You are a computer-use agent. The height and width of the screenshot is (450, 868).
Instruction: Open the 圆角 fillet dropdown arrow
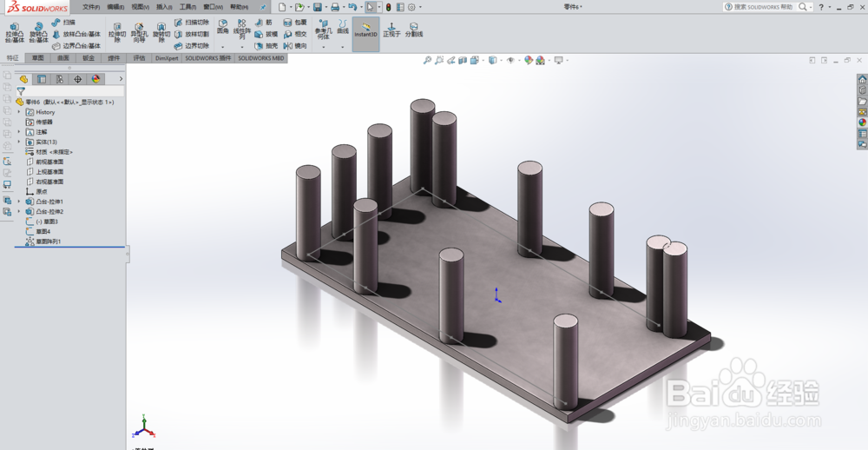click(222, 47)
